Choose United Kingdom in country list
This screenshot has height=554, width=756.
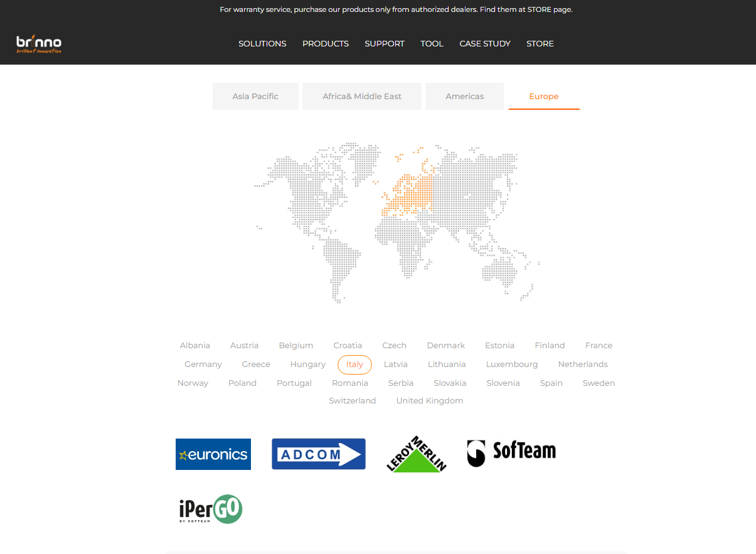pos(430,401)
